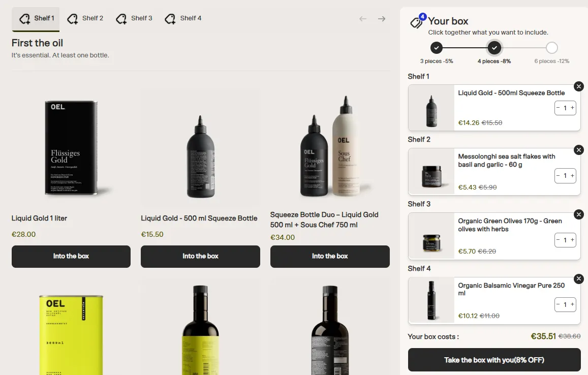Remove Messolonghi sea salt flakes from box
Screen dimensions: 588x375
(x=579, y=150)
